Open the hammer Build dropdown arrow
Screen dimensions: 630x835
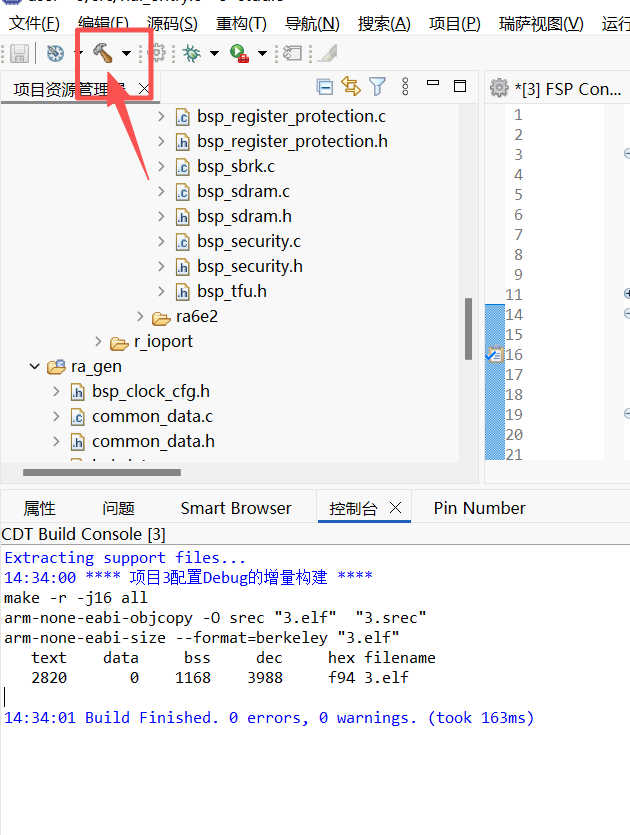point(126,53)
